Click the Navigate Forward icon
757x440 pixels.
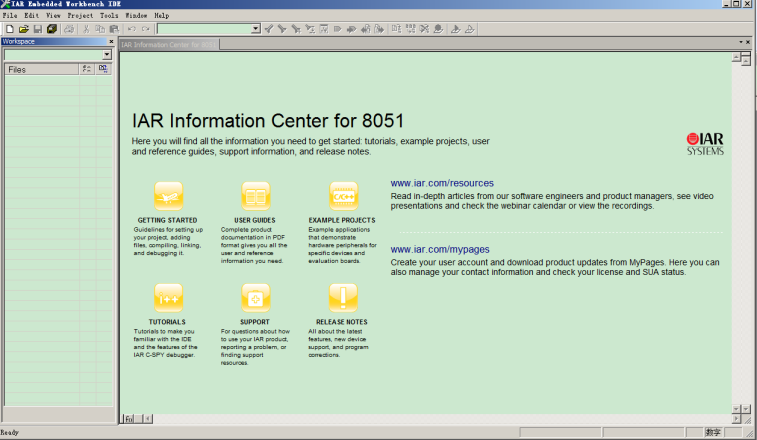tap(379, 29)
